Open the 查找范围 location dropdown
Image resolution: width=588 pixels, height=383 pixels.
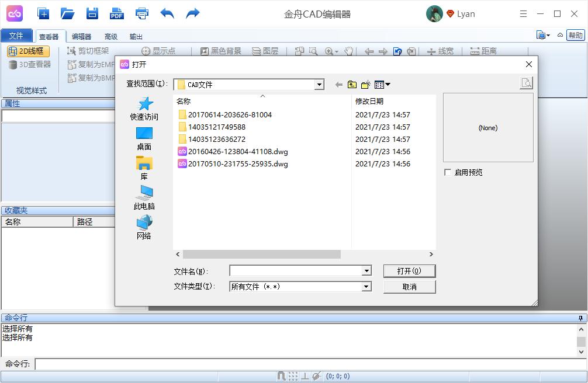coord(319,84)
